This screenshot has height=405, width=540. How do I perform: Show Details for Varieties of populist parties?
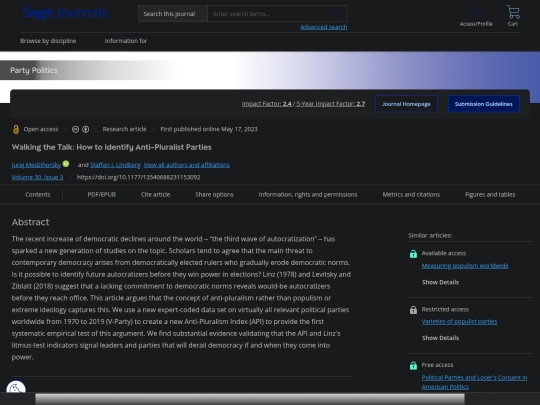pyautogui.click(x=440, y=338)
